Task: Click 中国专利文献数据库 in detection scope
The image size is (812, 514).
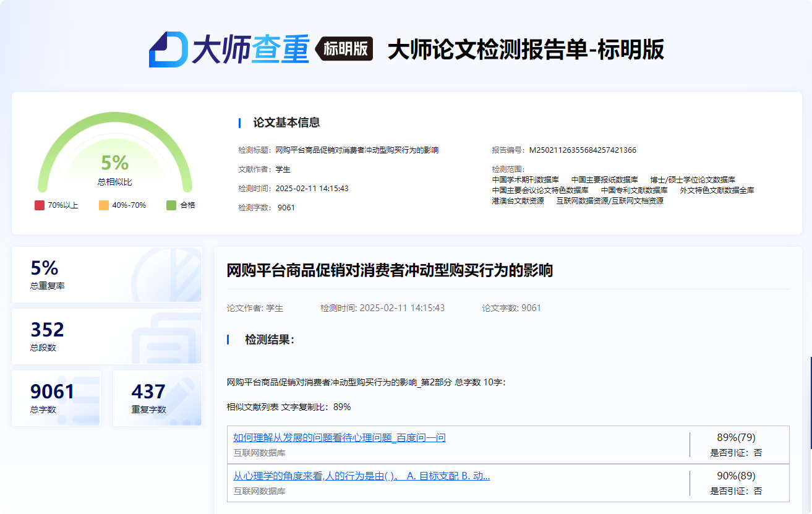Action: tap(634, 191)
